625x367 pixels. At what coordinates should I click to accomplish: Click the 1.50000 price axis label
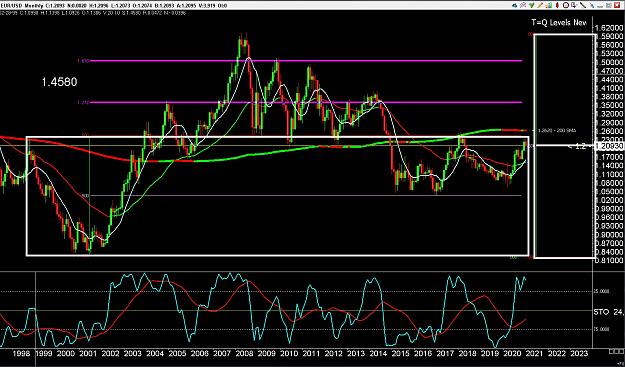click(609, 63)
